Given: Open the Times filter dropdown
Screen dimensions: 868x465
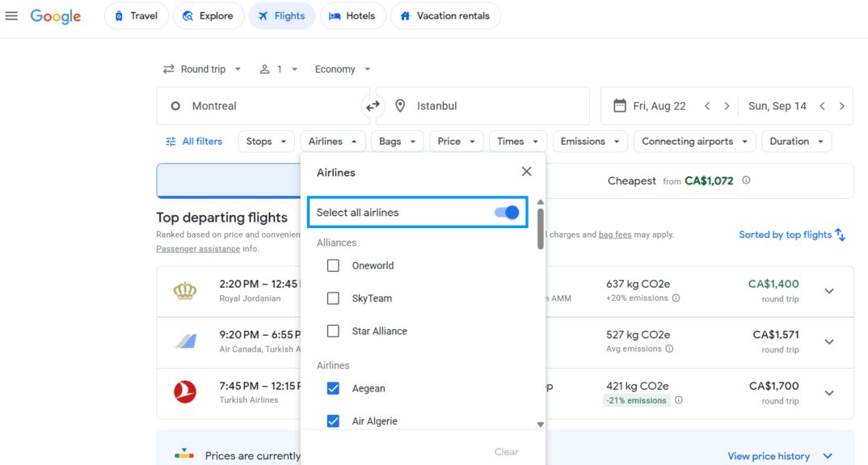Looking at the screenshot, I should (x=517, y=142).
